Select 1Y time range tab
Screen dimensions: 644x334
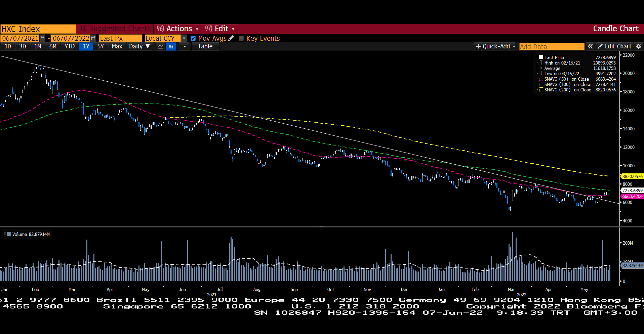(x=86, y=46)
